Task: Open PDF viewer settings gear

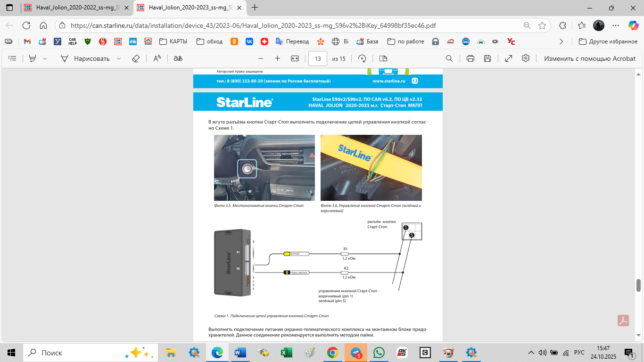Action: tap(526, 58)
